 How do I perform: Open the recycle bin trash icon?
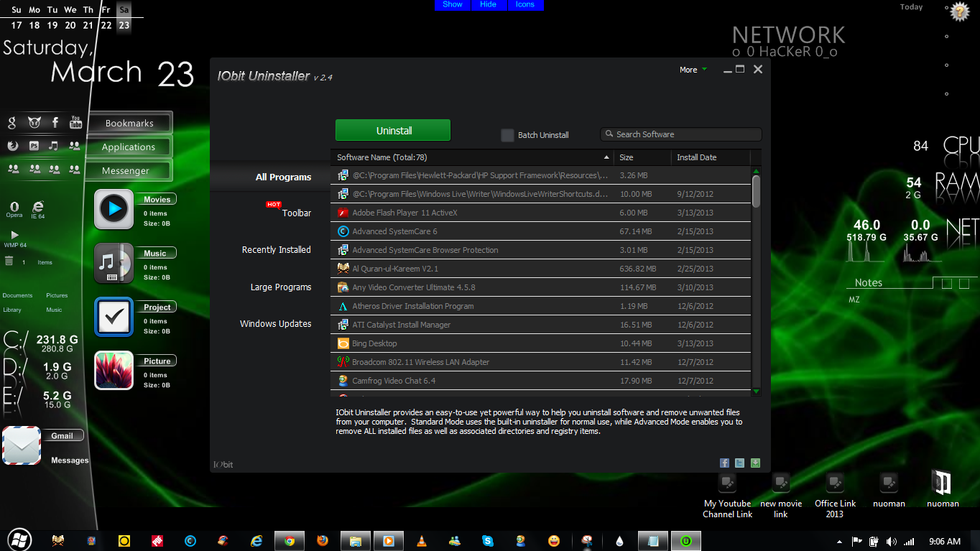9,261
